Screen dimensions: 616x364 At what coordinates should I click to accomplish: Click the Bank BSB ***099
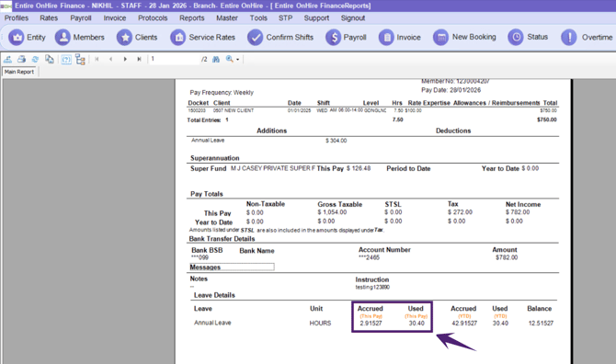(x=200, y=257)
